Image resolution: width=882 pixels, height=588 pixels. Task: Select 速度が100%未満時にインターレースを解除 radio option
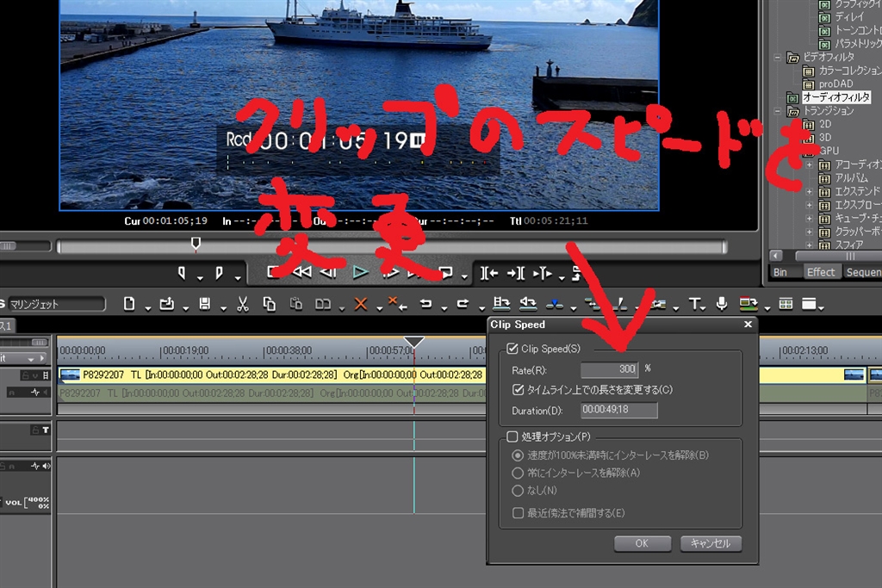[x=518, y=455]
